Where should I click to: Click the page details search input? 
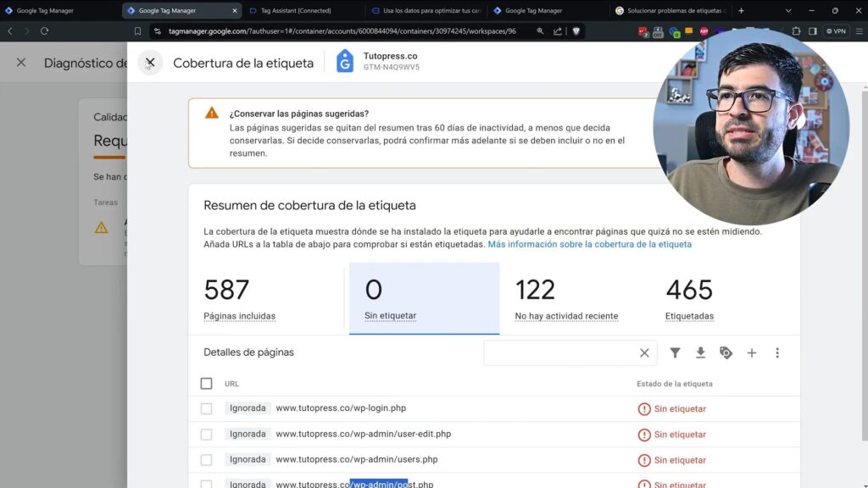tap(560, 353)
